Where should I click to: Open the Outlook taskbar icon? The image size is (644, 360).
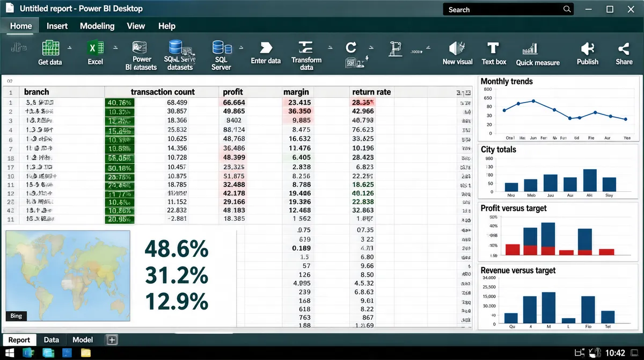point(28,353)
